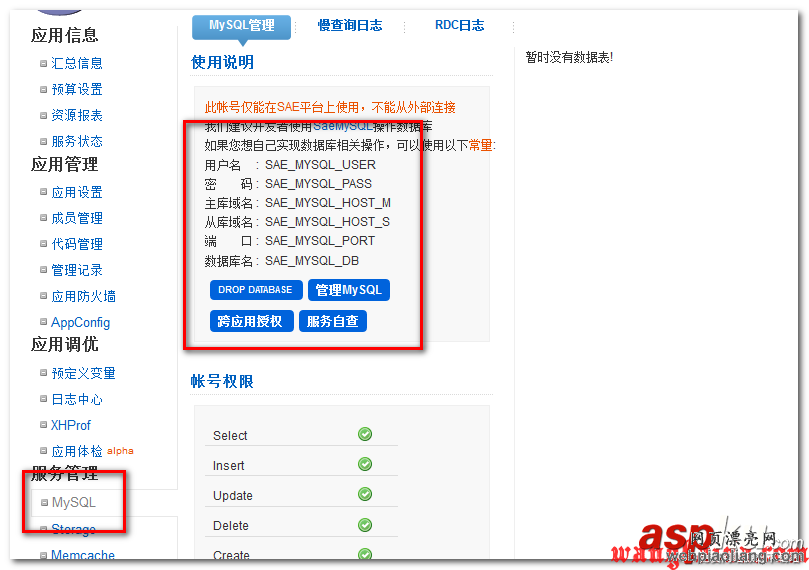The image size is (809, 570).
Task: Click the Insert permission row label
Action: pos(229,466)
